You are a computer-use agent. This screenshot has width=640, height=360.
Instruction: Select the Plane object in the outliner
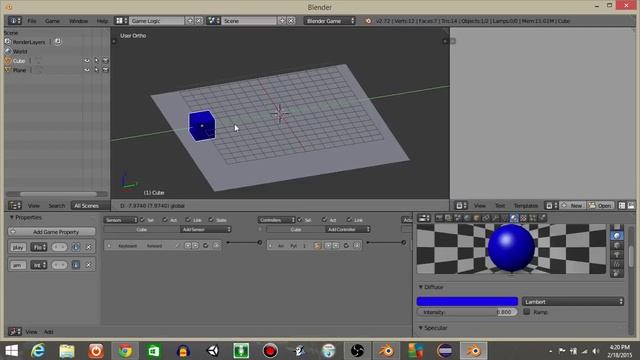(19, 70)
